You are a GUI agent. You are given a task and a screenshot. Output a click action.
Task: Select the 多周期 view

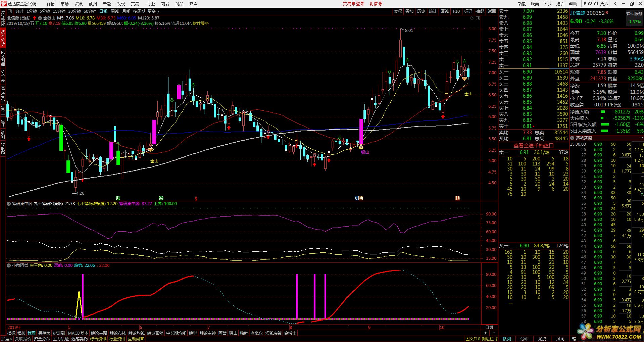[139, 11]
